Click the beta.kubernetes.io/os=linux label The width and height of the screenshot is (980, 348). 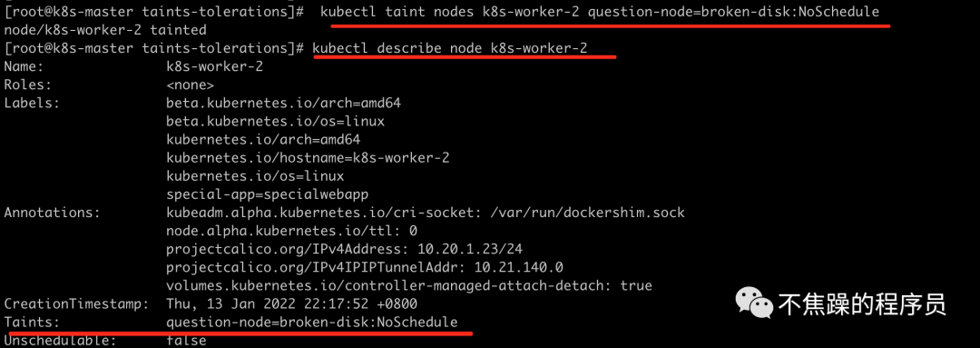click(x=276, y=121)
